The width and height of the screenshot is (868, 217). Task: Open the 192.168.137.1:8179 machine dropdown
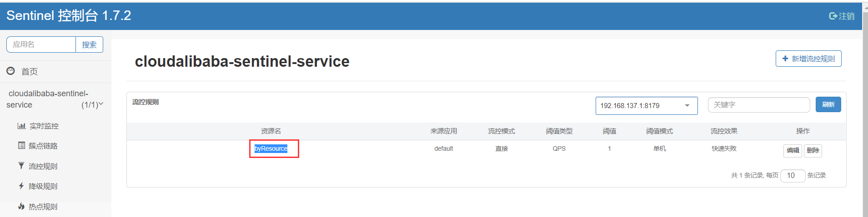(x=647, y=106)
